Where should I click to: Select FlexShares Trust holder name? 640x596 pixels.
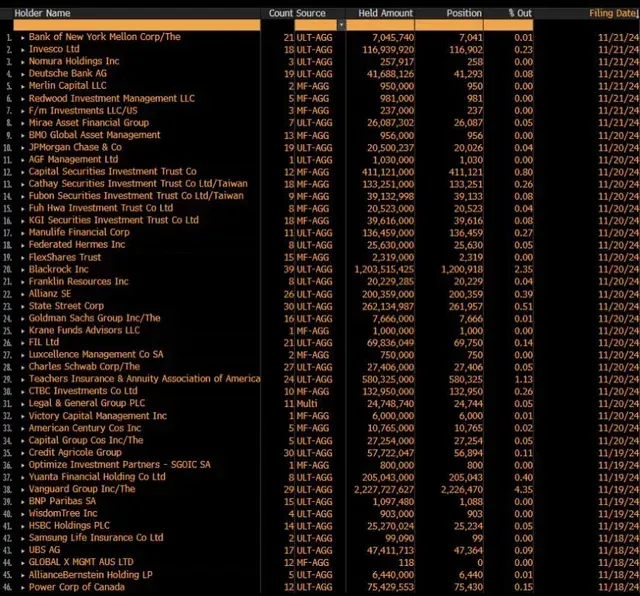point(64,258)
